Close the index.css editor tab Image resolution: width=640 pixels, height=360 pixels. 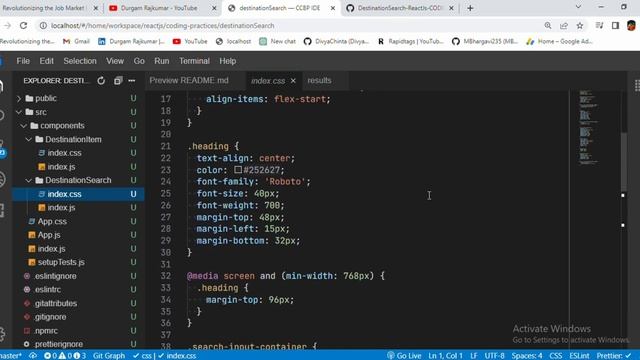tap(293, 81)
